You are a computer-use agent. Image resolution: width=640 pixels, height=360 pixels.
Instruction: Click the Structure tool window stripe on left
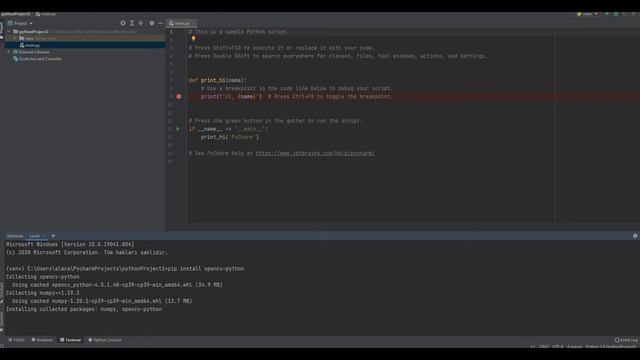pos(2,292)
